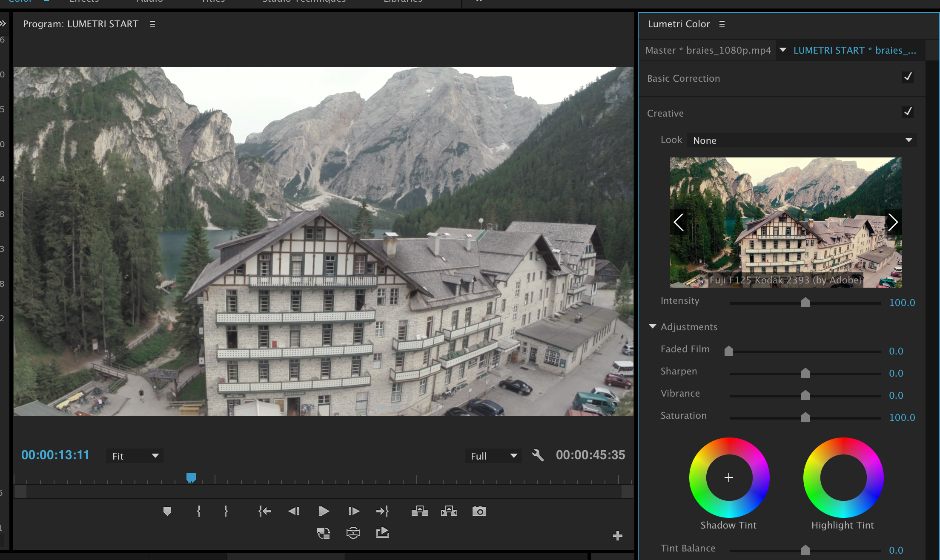
Task: Click the Tint Balance value 0.0
Action: 896,550
